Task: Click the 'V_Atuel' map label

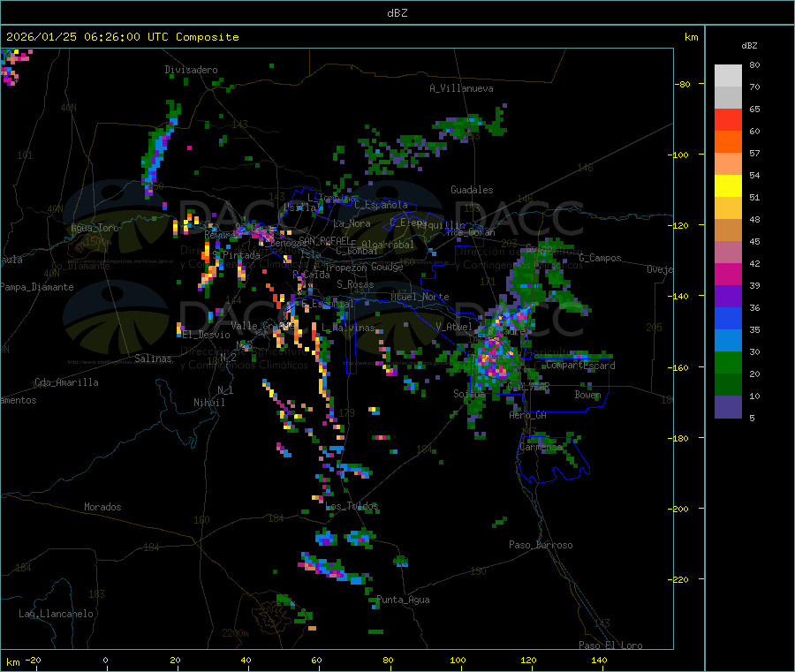Action: tap(454, 327)
